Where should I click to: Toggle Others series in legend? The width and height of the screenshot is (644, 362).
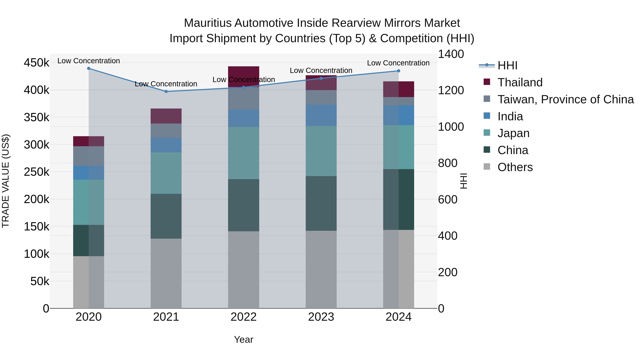[508, 167]
